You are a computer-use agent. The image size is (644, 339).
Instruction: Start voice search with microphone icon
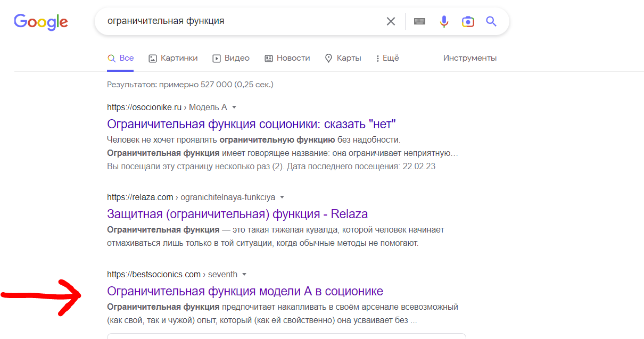click(444, 21)
